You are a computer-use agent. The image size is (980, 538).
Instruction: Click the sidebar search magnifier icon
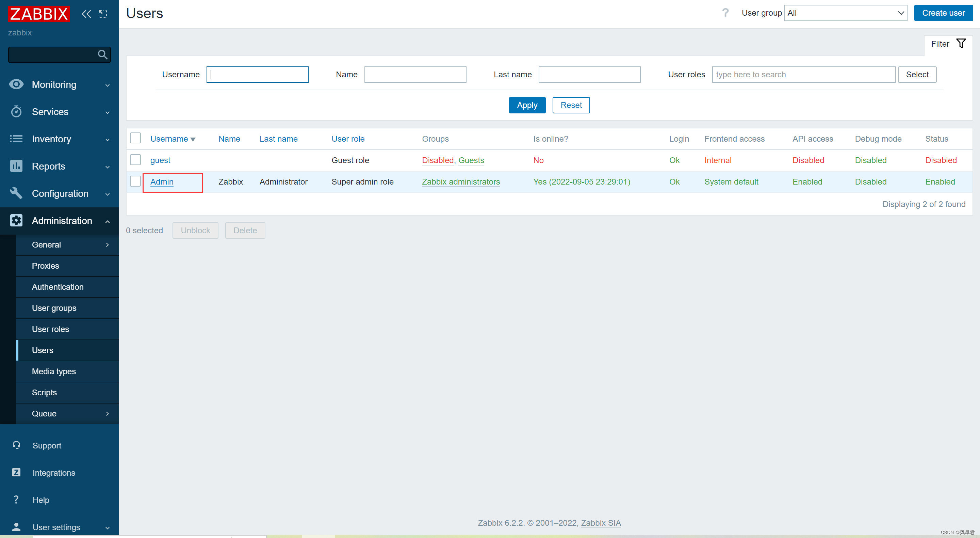click(102, 55)
